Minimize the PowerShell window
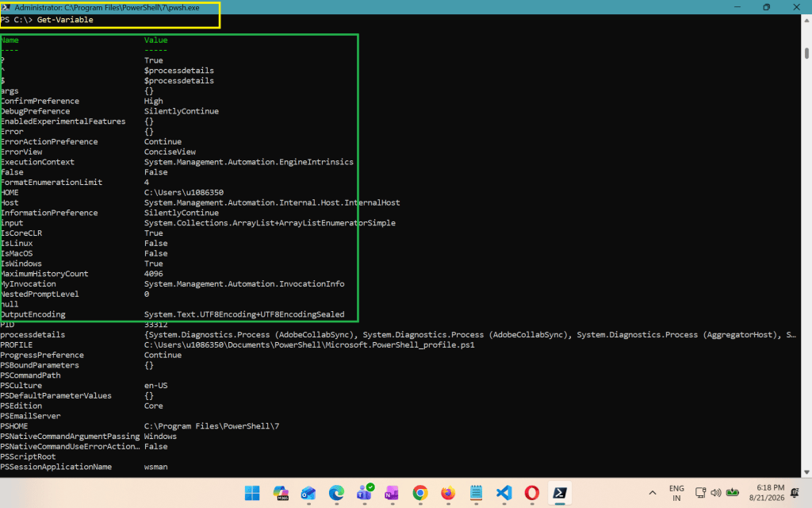The width and height of the screenshot is (812, 508). click(x=737, y=7)
